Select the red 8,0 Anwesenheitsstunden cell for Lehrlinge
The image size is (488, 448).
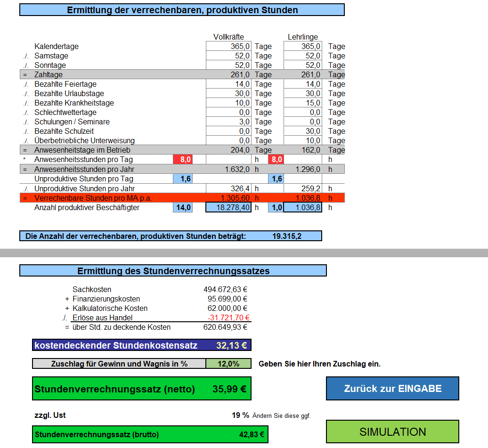click(x=276, y=160)
